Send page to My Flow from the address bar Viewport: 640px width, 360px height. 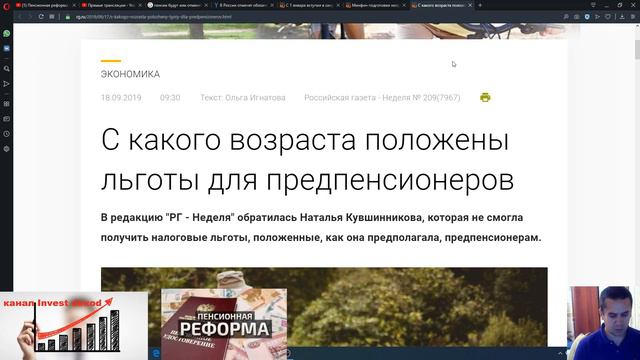pyautogui.click(x=598, y=17)
